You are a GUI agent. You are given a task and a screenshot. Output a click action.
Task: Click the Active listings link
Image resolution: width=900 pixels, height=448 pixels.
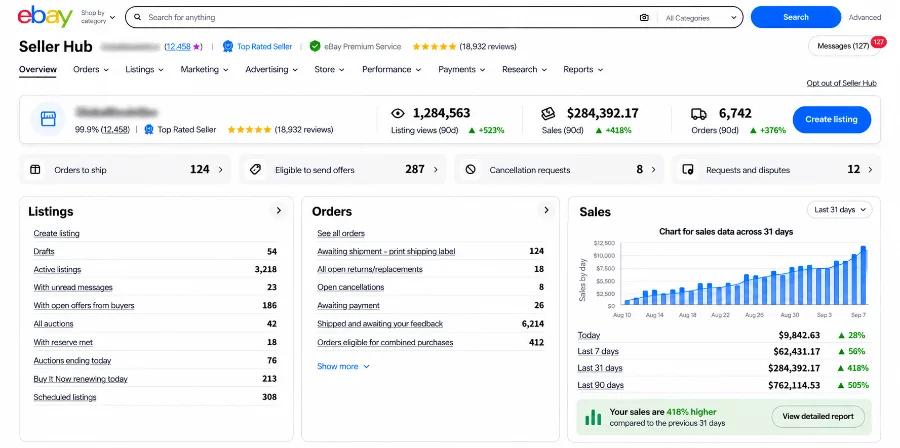pos(57,270)
